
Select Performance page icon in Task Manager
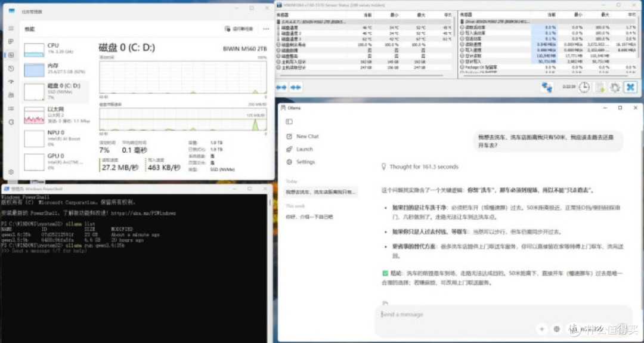[x=11, y=55]
